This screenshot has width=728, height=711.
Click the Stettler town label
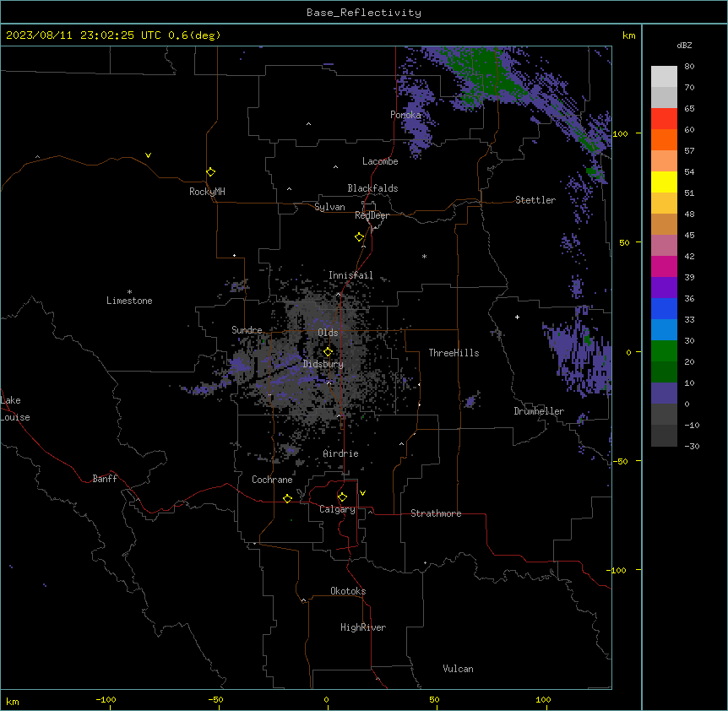[535, 200]
